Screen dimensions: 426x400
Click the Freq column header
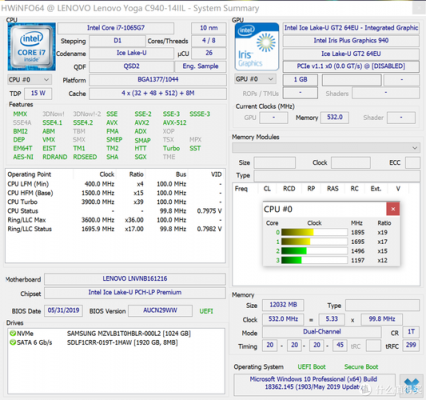pos(241,189)
